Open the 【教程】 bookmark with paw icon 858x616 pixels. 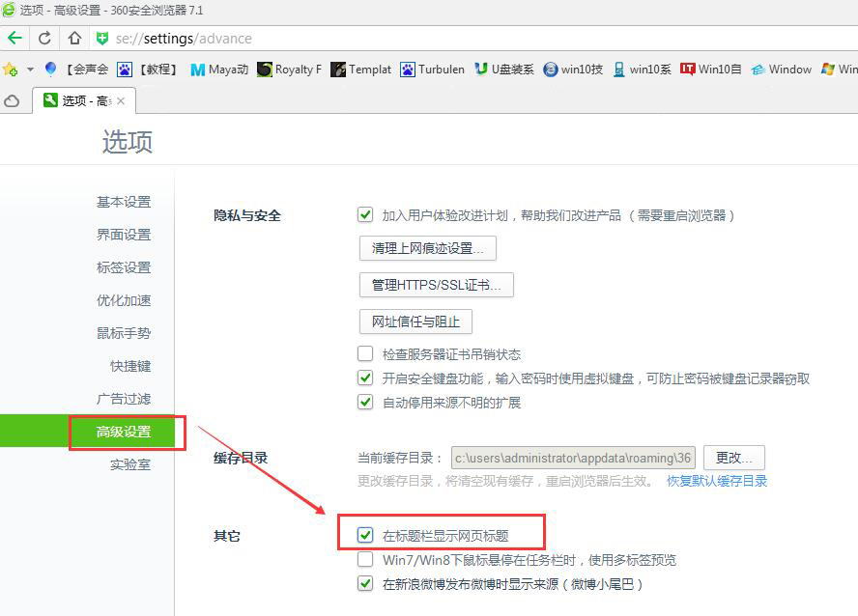[x=148, y=70]
